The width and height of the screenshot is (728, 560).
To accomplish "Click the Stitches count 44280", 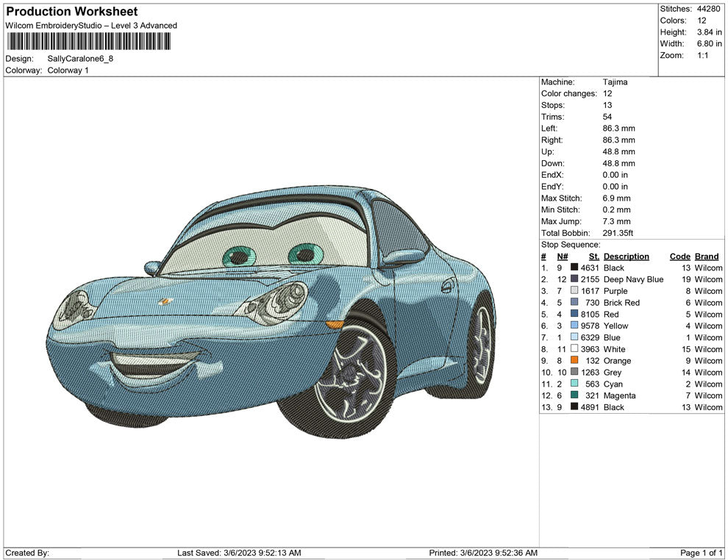I will coord(709,9).
